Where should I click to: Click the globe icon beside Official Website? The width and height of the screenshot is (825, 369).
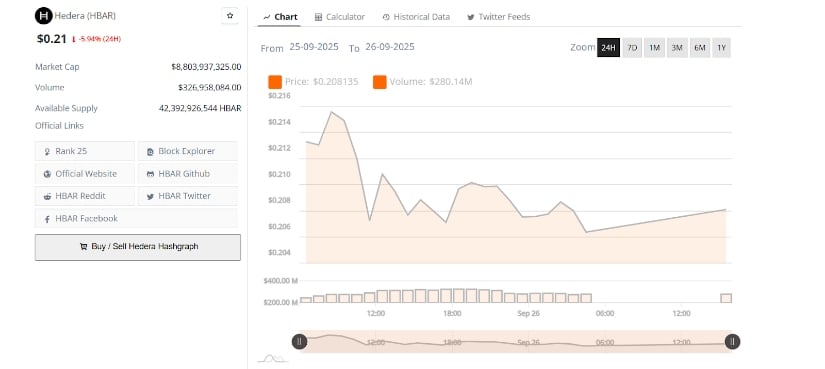pos(47,174)
